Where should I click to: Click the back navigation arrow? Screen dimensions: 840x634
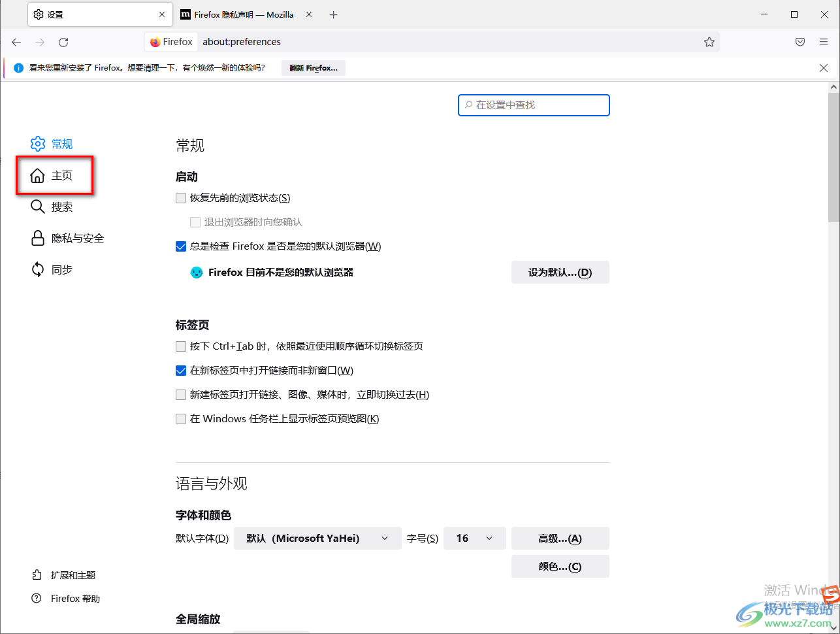click(x=16, y=42)
